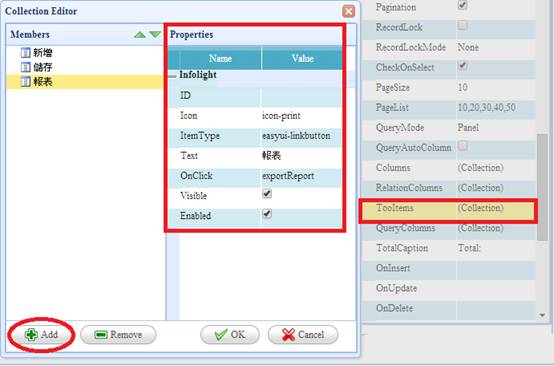Click the Value column header
Viewport: 554px width, 366px height.
302,59
